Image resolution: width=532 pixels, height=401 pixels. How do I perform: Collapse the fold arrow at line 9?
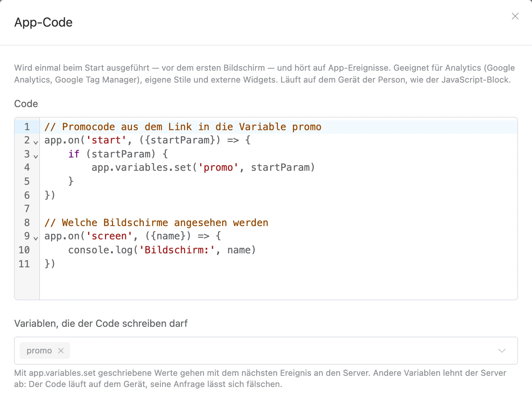[x=36, y=238]
